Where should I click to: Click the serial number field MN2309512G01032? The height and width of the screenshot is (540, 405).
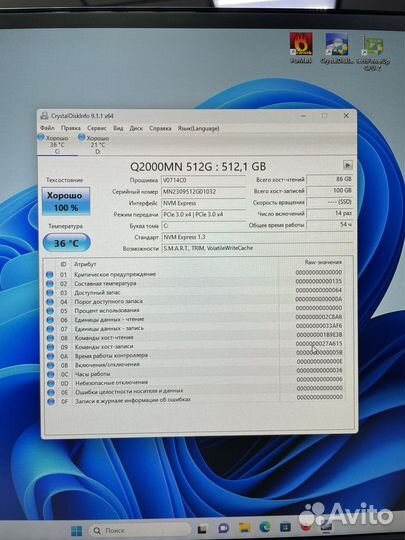pos(203,191)
